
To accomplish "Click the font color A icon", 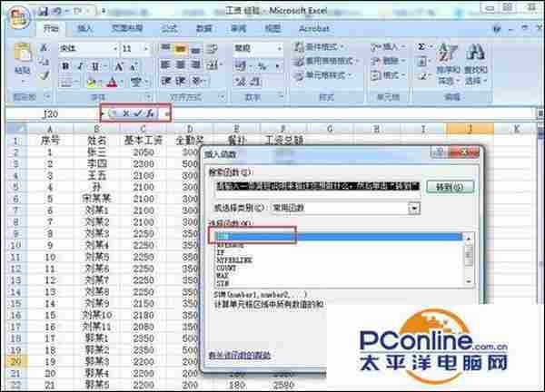I will 111,83.
